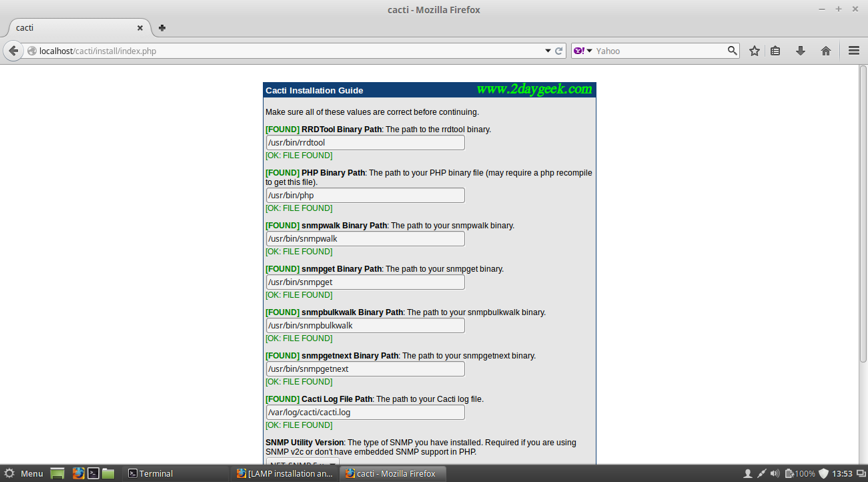The width and height of the screenshot is (868, 482).
Task: Click the Cacti Installation Guide heading
Action: click(x=314, y=90)
